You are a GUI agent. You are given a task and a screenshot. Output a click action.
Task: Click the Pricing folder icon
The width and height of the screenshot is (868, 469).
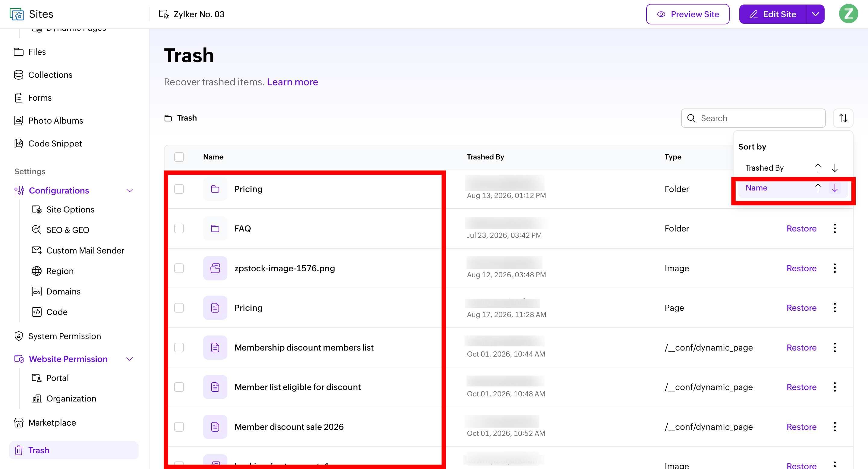point(215,189)
